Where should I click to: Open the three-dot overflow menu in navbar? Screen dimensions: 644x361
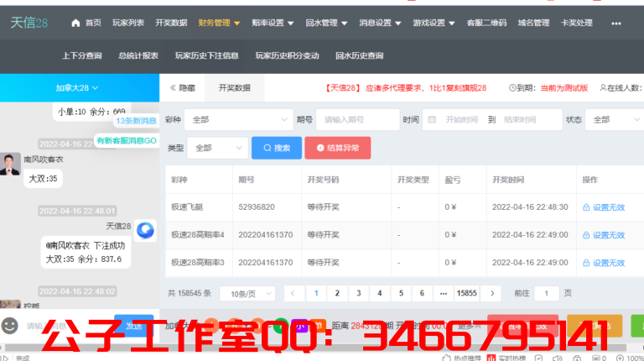pyautogui.click(x=616, y=24)
